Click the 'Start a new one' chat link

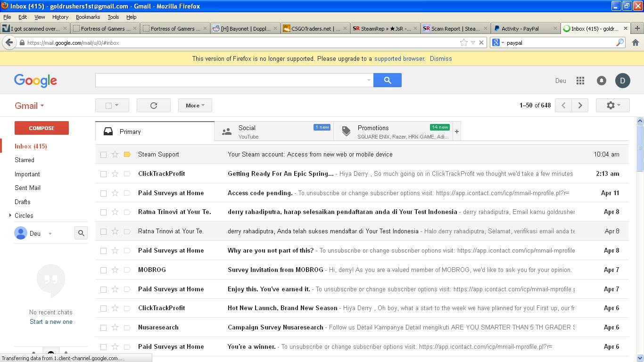tap(51, 321)
